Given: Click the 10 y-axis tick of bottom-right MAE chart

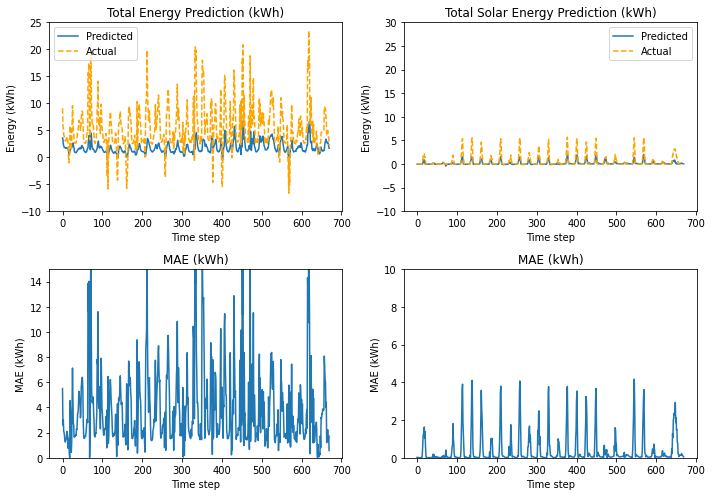Looking at the screenshot, I should 390,270.
